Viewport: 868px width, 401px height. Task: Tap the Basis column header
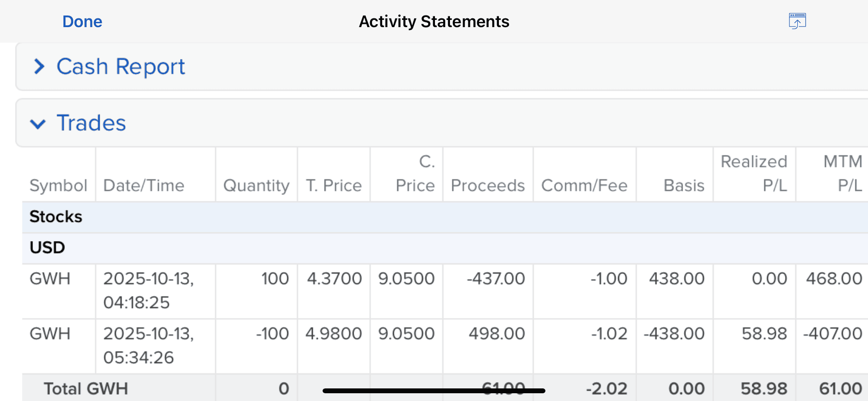pos(683,185)
